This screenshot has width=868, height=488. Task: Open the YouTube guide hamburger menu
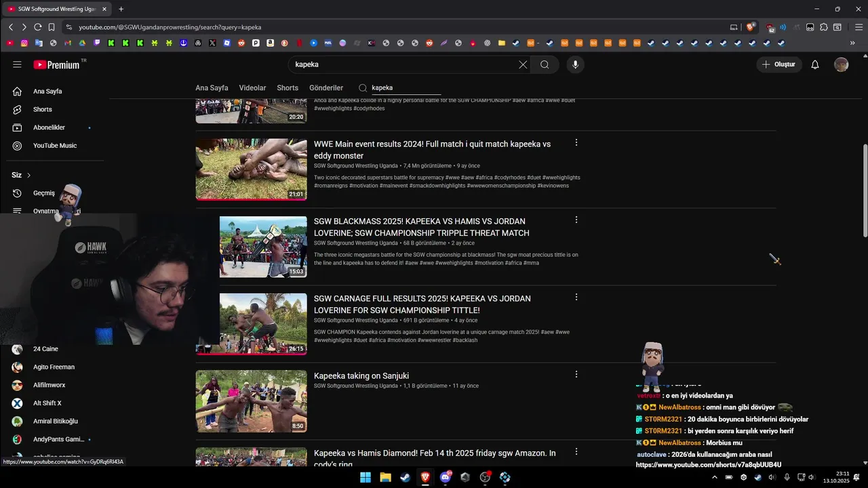pos(17,64)
